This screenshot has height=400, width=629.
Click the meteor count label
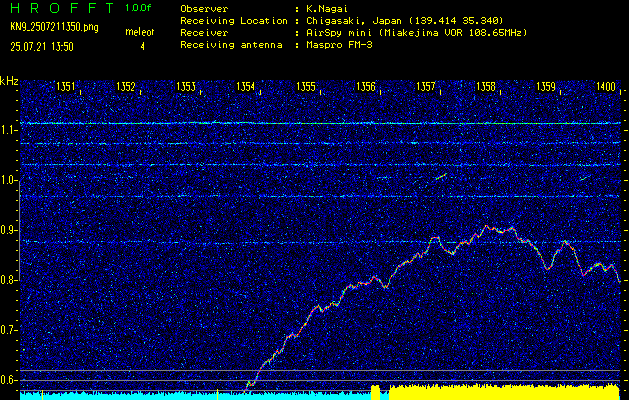140,32
